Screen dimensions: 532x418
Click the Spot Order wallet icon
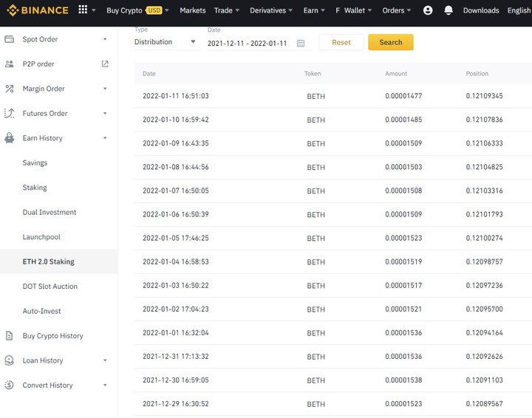coord(9,39)
